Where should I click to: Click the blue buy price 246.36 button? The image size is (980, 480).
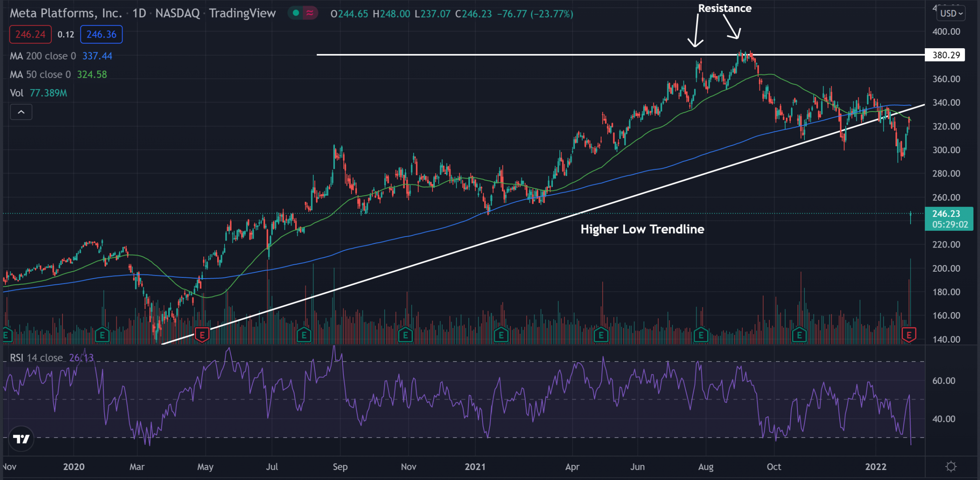point(101,34)
